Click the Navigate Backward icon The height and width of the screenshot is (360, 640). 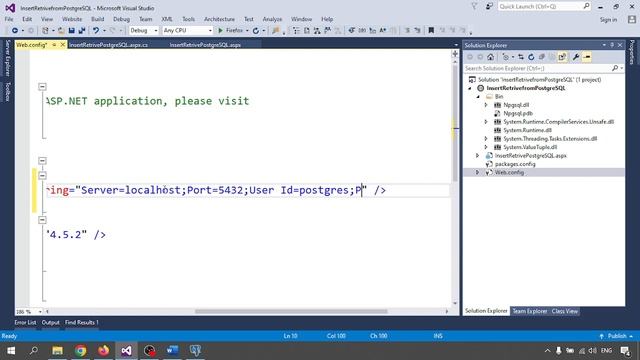click(x=15, y=31)
